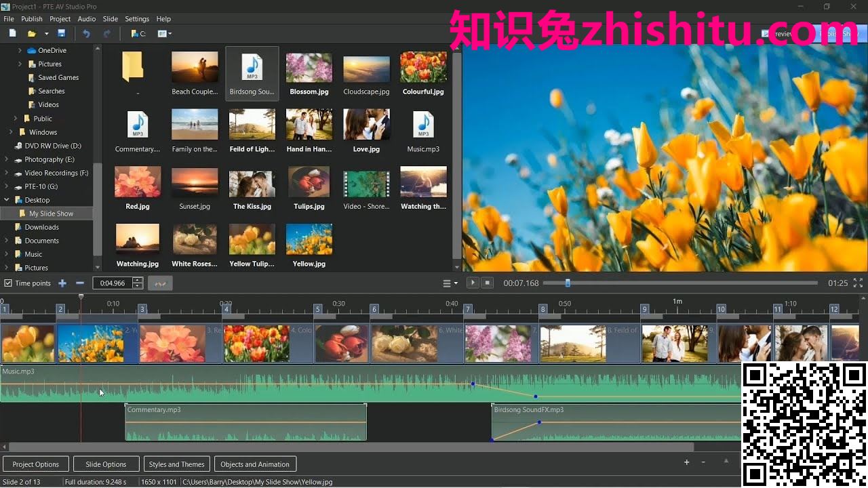Open Objects and Animation editor
The width and height of the screenshot is (868, 488).
pos(255,464)
